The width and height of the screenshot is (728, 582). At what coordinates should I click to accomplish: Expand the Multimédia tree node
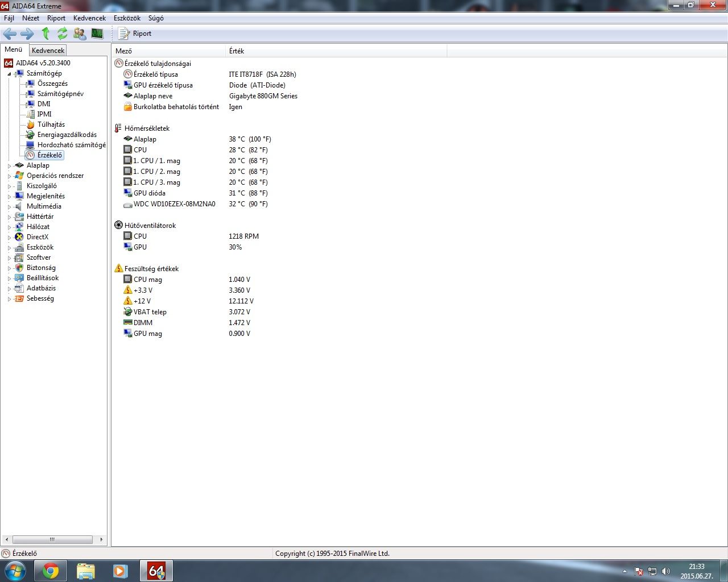[9, 207]
